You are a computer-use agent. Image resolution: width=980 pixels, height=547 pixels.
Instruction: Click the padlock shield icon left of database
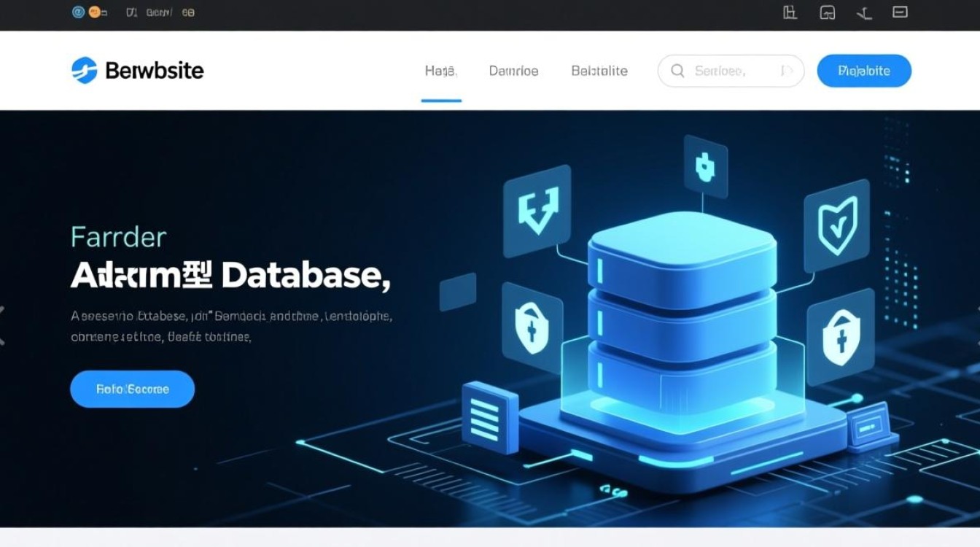[532, 327]
